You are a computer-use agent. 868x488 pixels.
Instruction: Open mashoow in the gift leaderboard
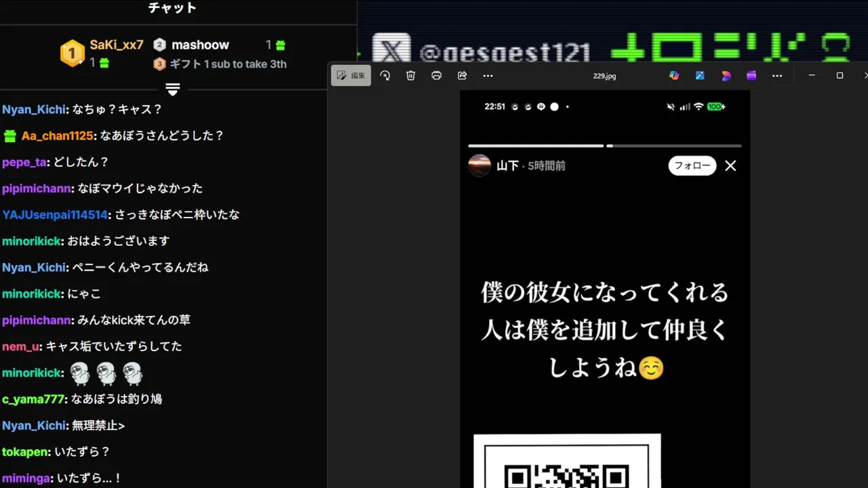[x=200, y=45]
